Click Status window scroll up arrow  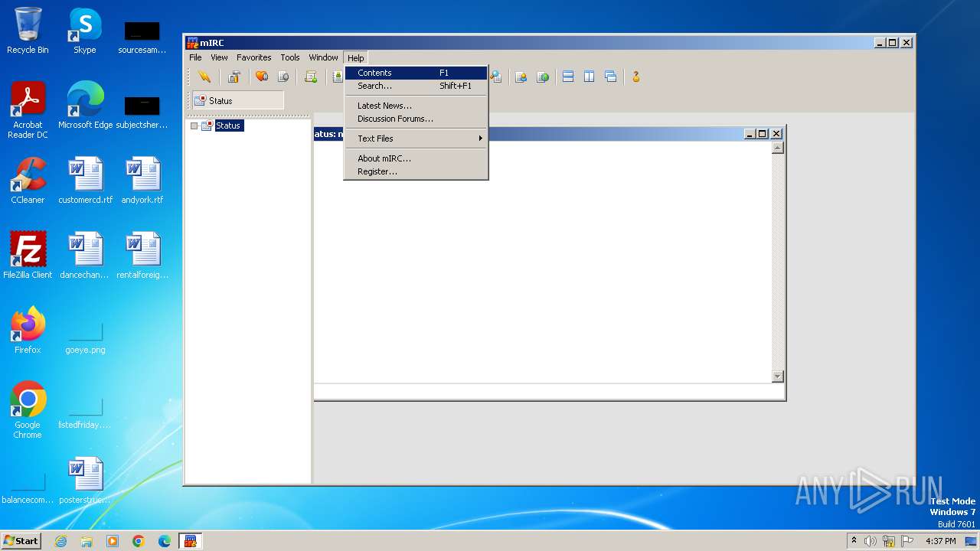tap(778, 148)
